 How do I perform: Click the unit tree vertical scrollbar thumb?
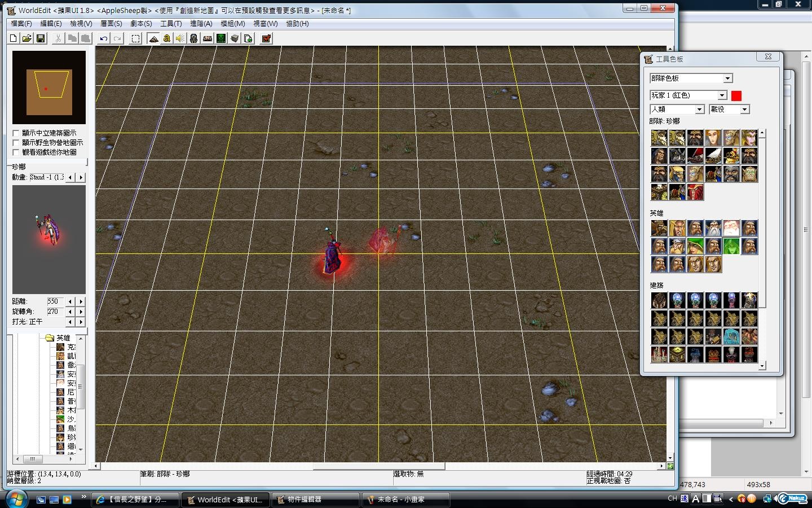(81, 387)
